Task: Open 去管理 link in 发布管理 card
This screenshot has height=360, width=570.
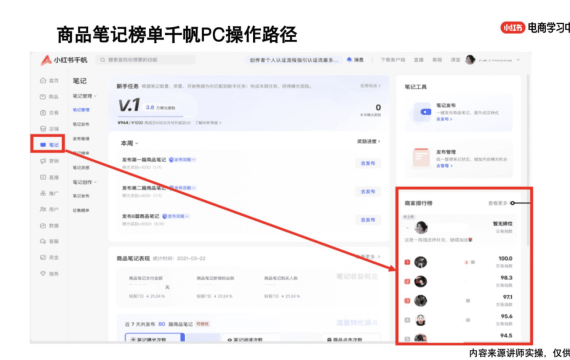Action: 444,166
